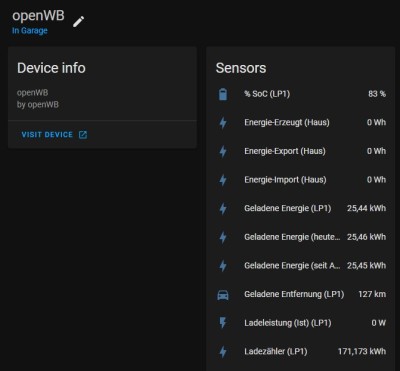The image size is (400, 371).
Task: Click the bolt icon for Geladene Energie (seit A
Action: [223, 266]
